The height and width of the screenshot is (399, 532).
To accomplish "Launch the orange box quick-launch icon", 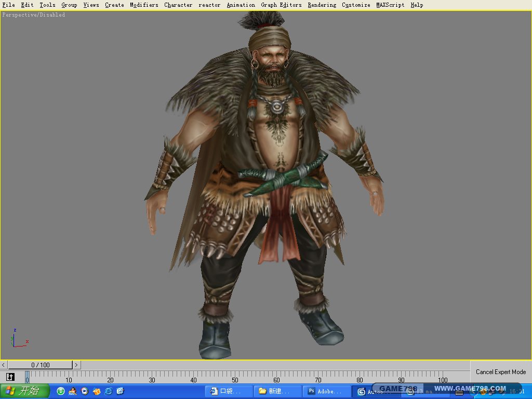I will point(97,391).
